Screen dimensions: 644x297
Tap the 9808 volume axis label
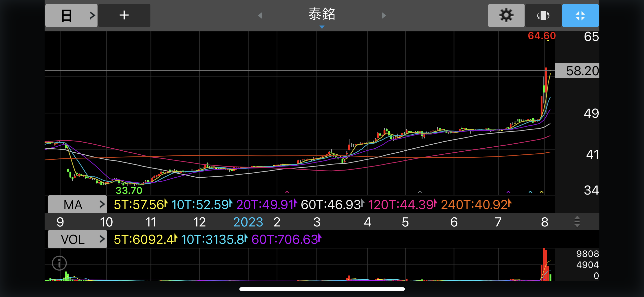pos(588,254)
